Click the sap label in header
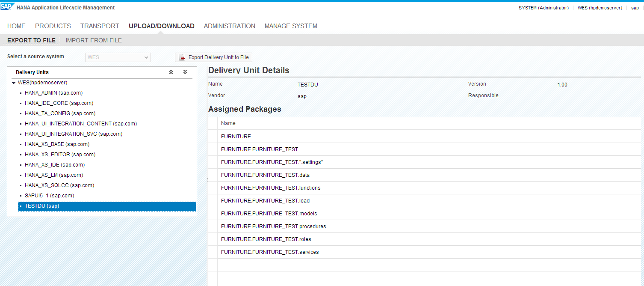Screen dimensions: 644x286 pyautogui.click(x=635, y=8)
